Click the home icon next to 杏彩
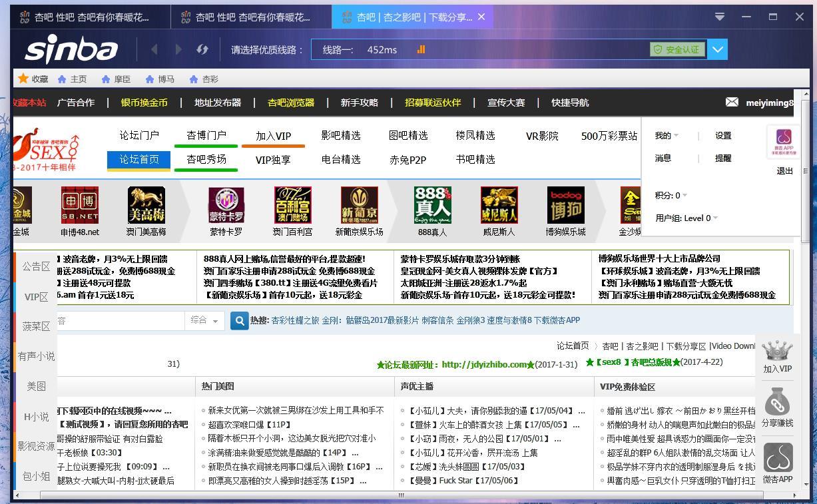The width and height of the screenshot is (817, 504). click(x=194, y=79)
